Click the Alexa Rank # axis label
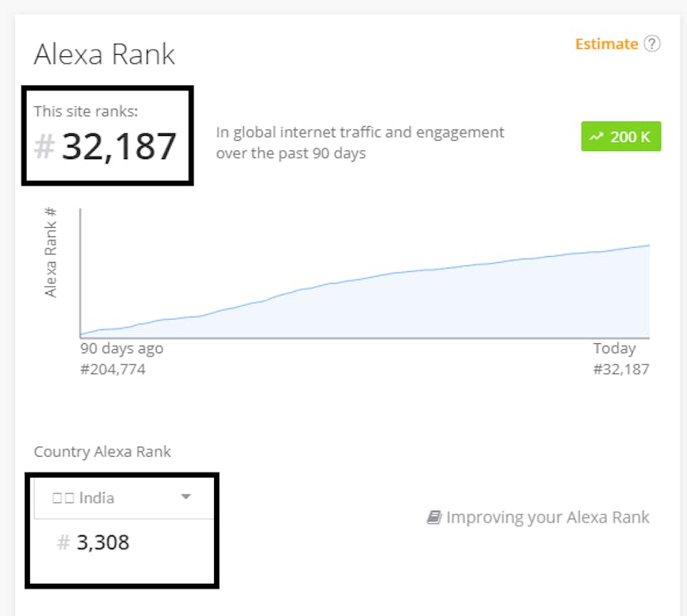The image size is (687, 616). point(51,253)
